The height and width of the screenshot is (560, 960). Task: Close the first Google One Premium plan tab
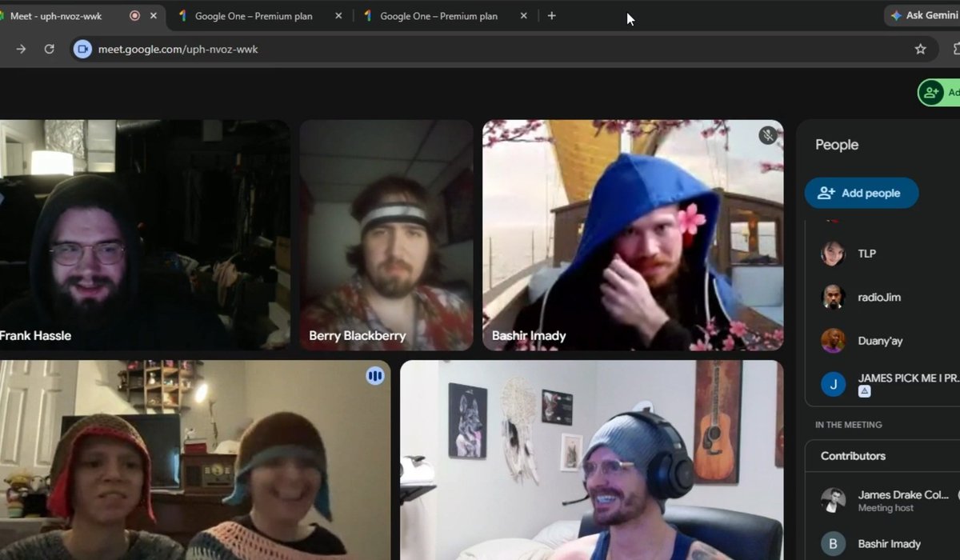[338, 16]
